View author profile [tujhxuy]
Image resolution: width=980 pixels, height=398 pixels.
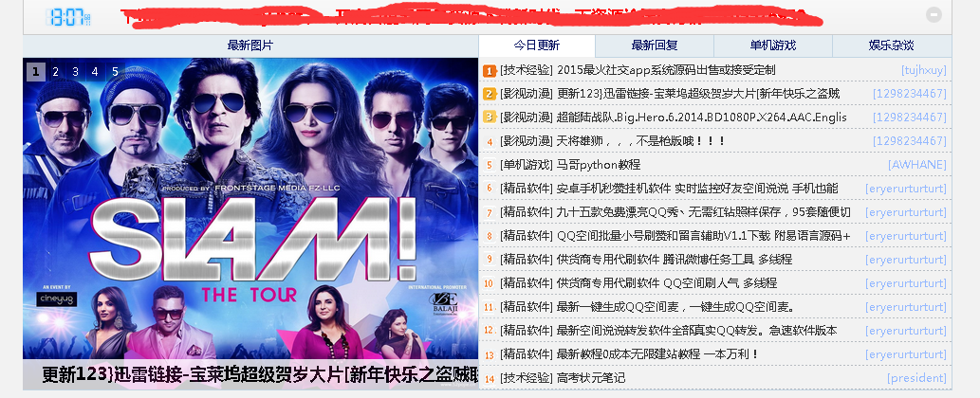(x=924, y=70)
